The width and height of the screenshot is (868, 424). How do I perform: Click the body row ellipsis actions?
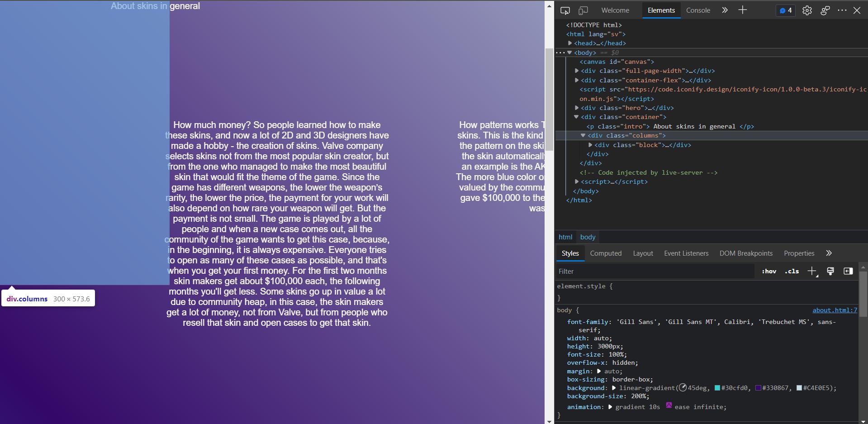(560, 52)
